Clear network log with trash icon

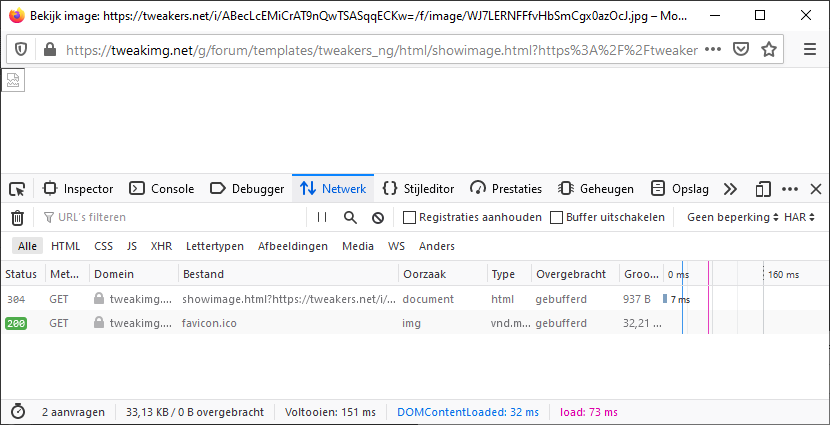(17, 218)
